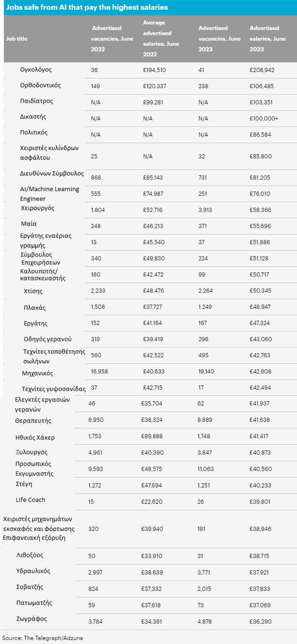Image resolution: width=297 pixels, height=644 pixels.
Task: Click the £89,888 salary cell
Action: click(152, 436)
